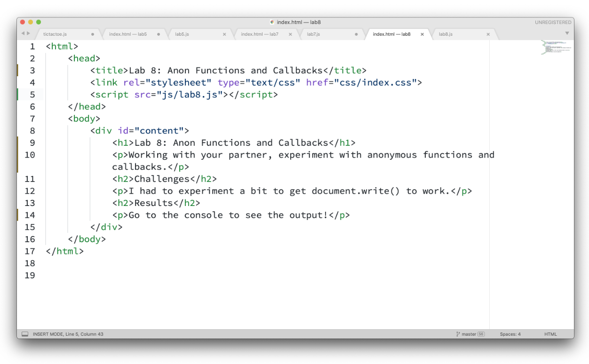Click the 56 git changes badge
This screenshot has width=589, height=364.
click(481, 334)
